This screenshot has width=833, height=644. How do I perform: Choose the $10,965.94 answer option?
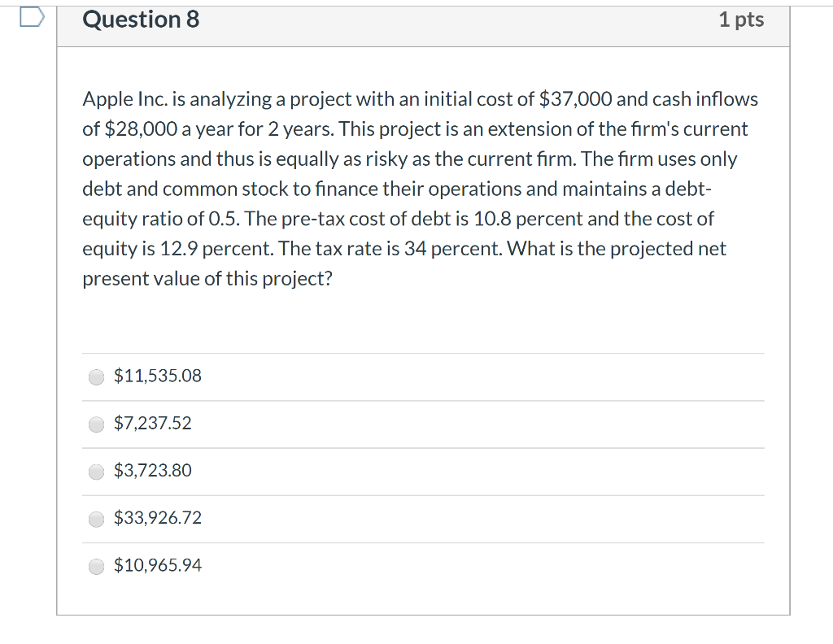click(95, 566)
